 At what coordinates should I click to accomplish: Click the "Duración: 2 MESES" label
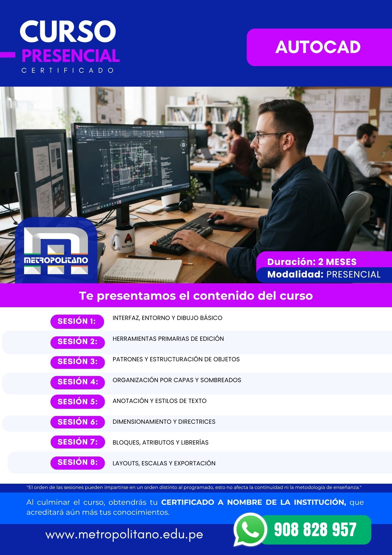(x=312, y=262)
